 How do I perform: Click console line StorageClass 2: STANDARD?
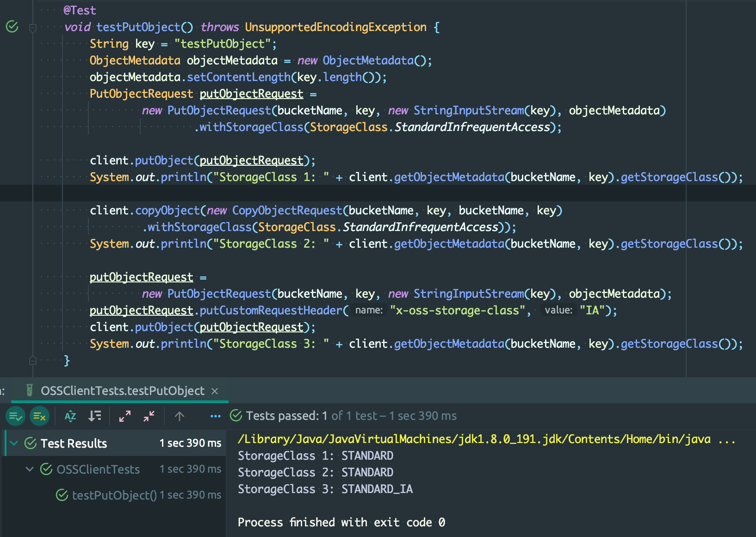pyautogui.click(x=316, y=472)
